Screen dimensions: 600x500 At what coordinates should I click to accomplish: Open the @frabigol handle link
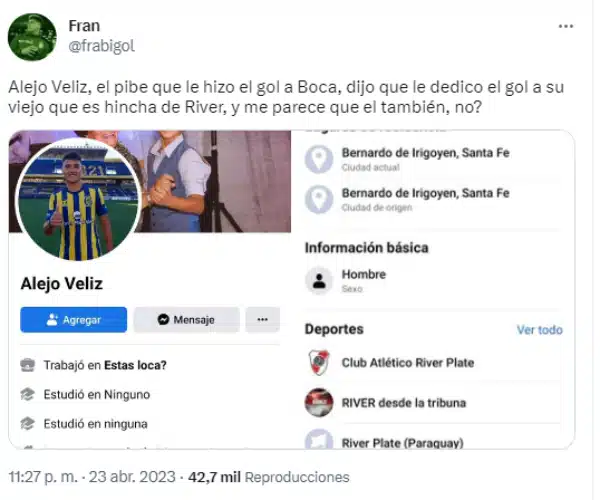pyautogui.click(x=101, y=46)
